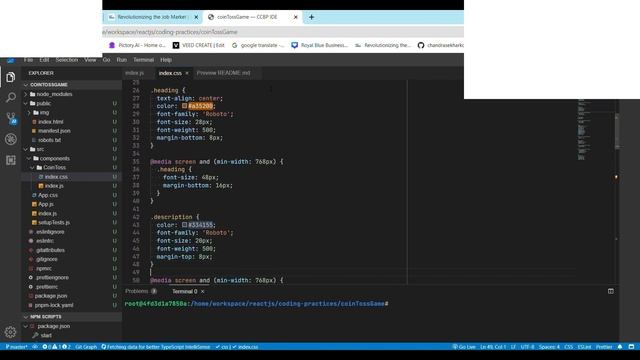Open the google translate bookmark
The image size is (640, 360).
[x=258, y=45]
